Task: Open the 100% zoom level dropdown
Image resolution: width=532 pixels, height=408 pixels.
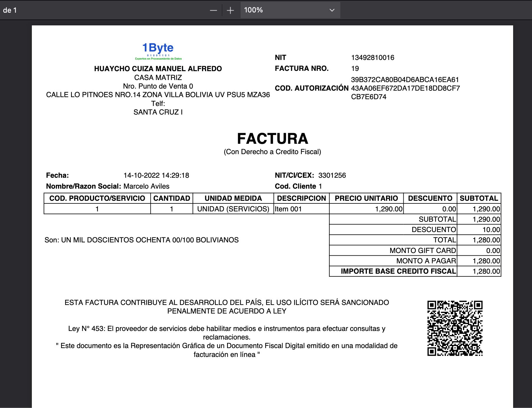Action: tap(290, 10)
